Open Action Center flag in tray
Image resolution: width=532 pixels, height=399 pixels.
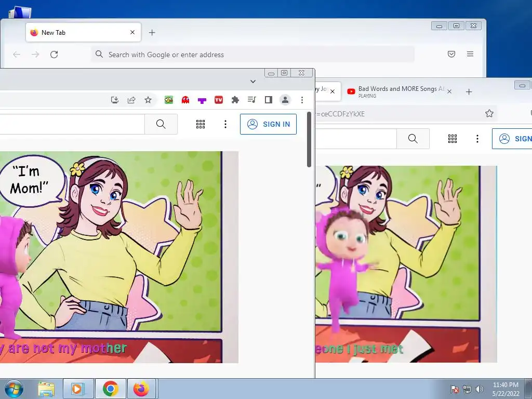454,389
